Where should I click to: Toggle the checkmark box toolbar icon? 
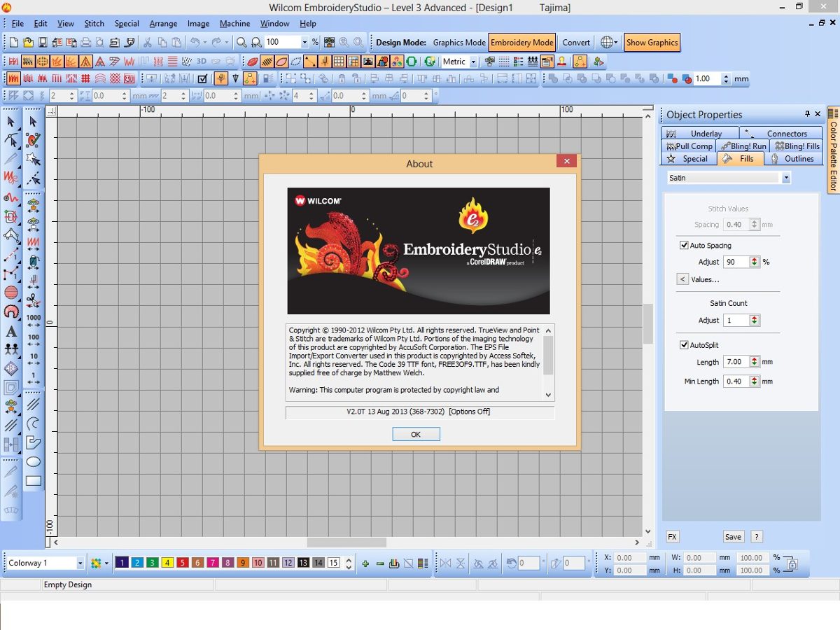coord(203,79)
